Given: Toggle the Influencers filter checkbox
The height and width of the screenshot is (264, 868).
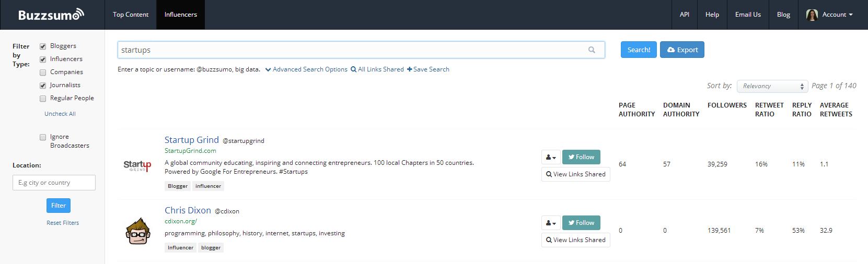Looking at the screenshot, I should [x=43, y=59].
